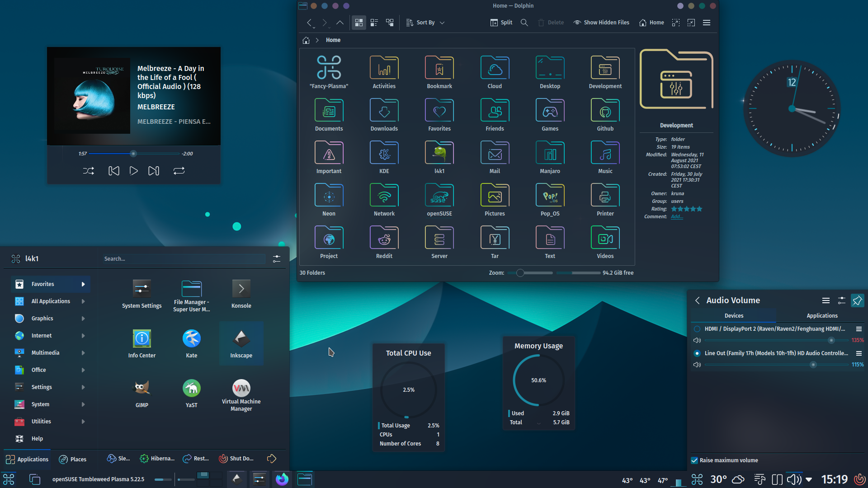Screen dimensions: 868x488
Task: Play the Melbreeze track
Action: click(134, 171)
